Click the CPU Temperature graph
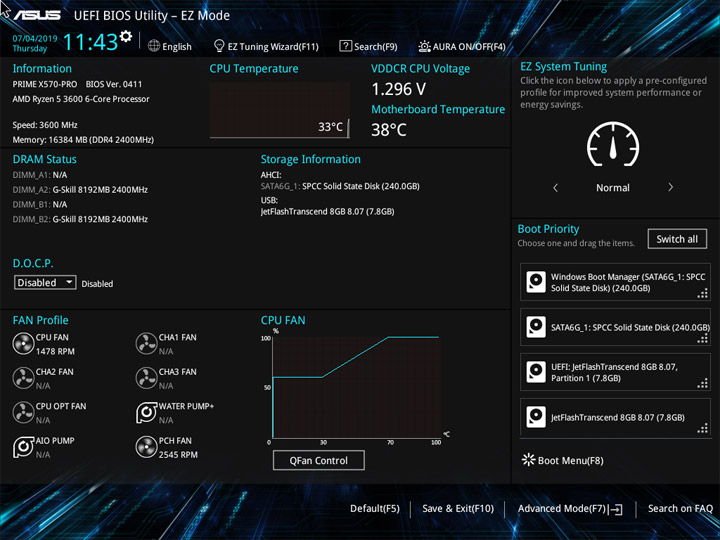 click(x=280, y=110)
